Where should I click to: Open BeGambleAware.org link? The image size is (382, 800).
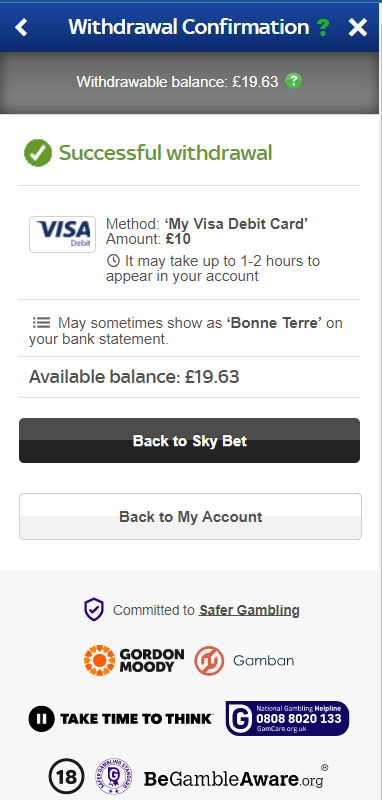pyautogui.click(x=236, y=778)
